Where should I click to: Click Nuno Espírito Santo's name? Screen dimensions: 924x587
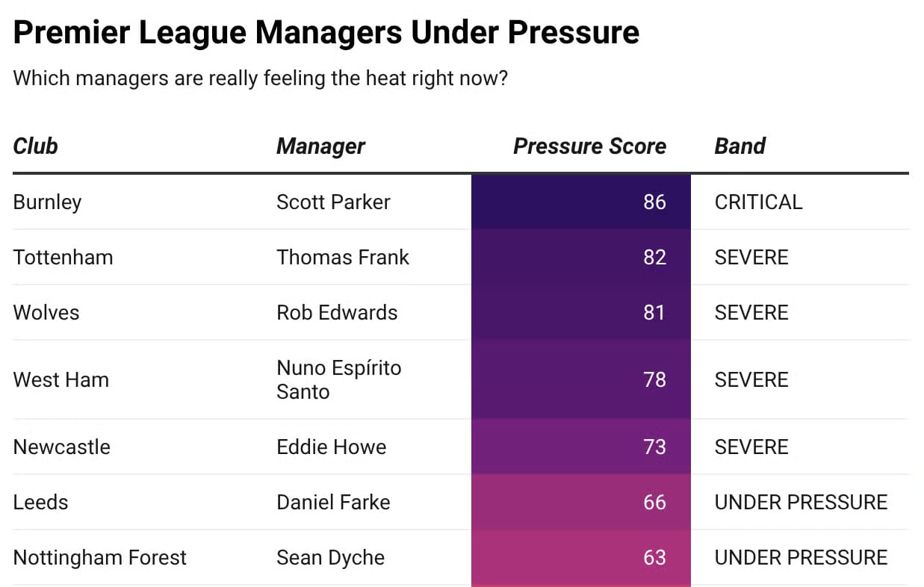(339, 379)
